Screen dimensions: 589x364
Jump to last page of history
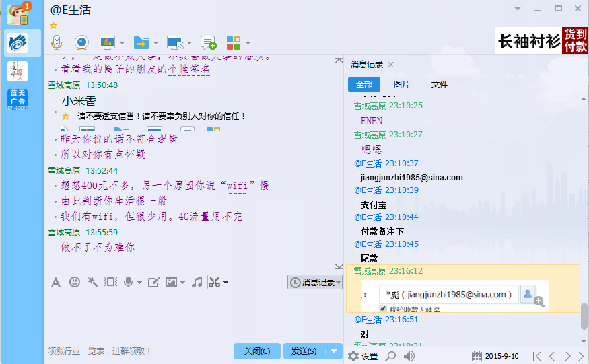pos(582,356)
